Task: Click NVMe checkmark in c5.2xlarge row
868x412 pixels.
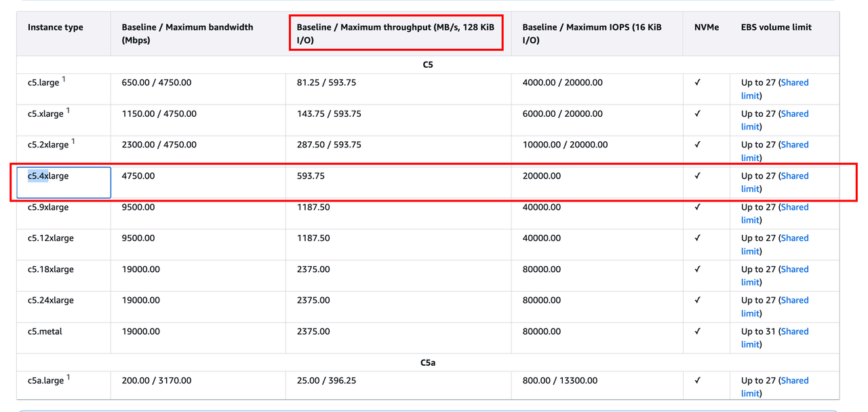Action: [698, 145]
